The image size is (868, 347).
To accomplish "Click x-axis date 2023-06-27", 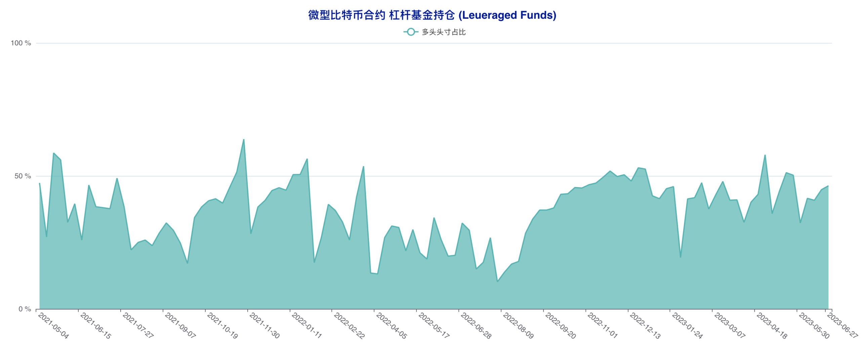I will [x=842, y=326].
